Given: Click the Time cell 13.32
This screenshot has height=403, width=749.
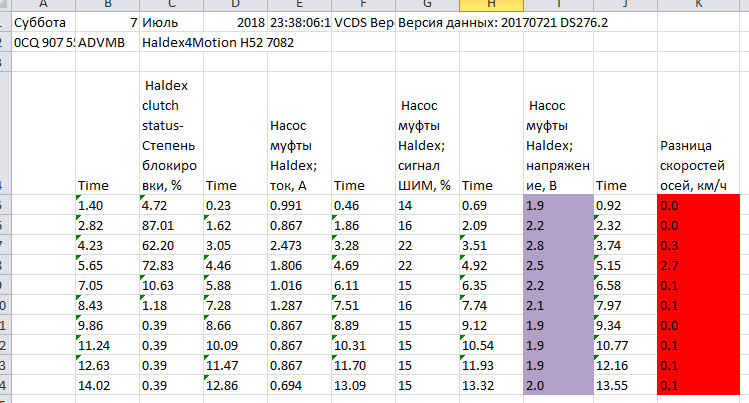Looking at the screenshot, I should coord(492,385).
